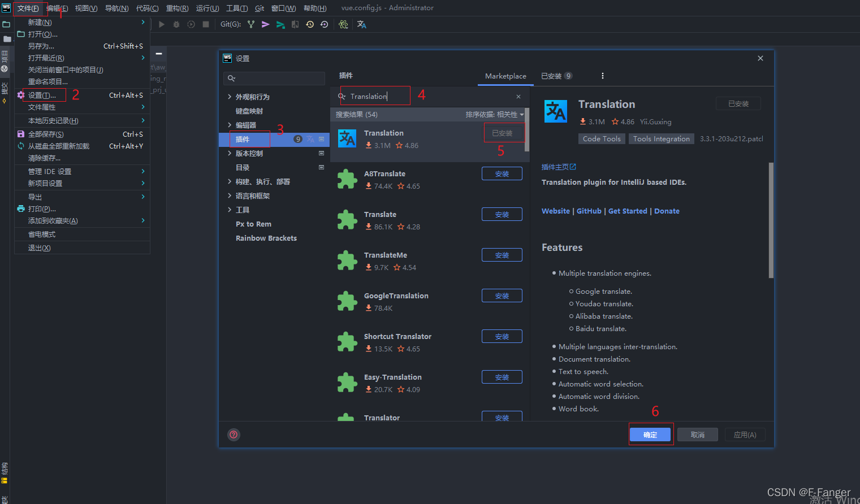The width and height of the screenshot is (860, 504).
Task: Choose 另存为... from the File menu
Action: click(82, 46)
